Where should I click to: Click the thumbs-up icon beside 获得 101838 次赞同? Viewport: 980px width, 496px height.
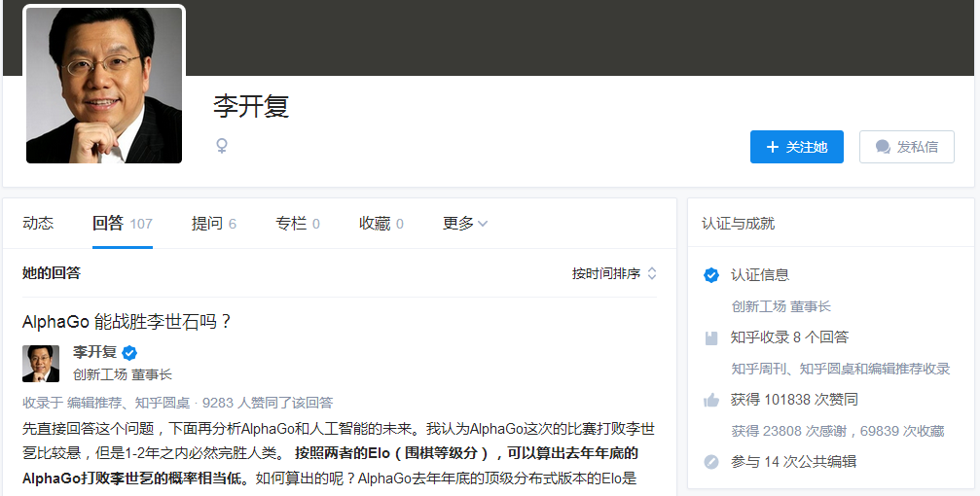coord(710,400)
